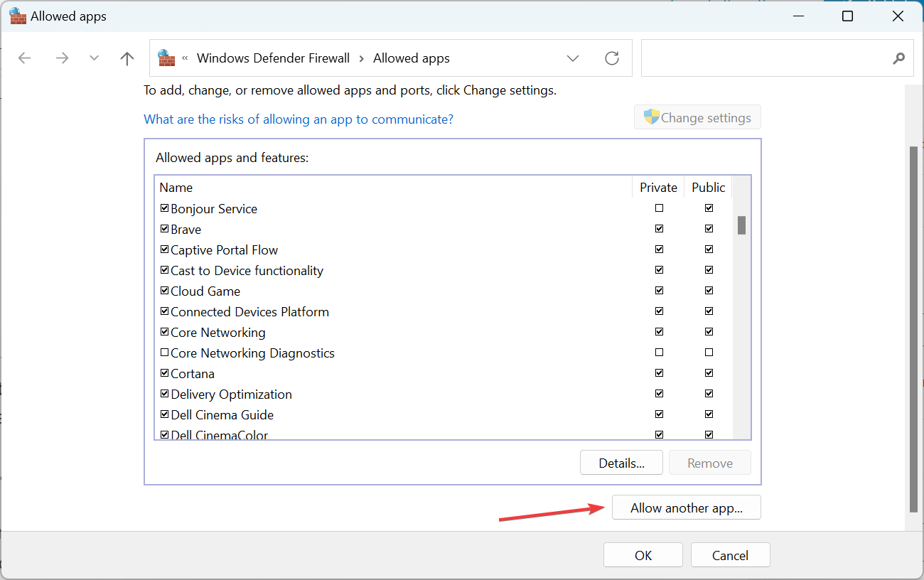Click the search magnifier icon

[x=899, y=58]
